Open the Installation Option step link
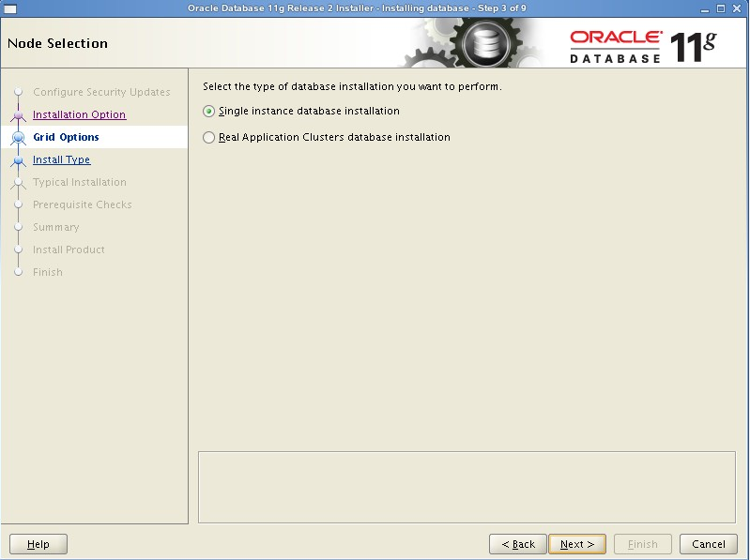The width and height of the screenshot is (750, 560). [x=79, y=114]
